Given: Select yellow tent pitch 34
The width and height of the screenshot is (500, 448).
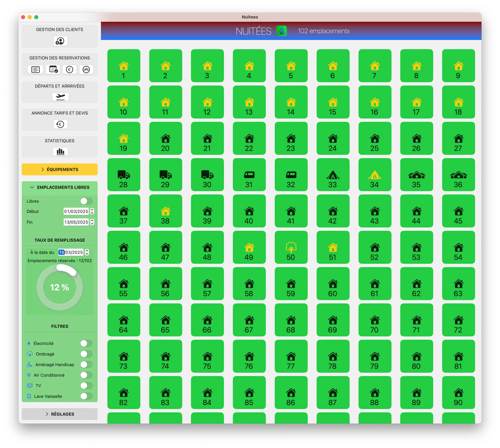Looking at the screenshot, I should (375, 175).
